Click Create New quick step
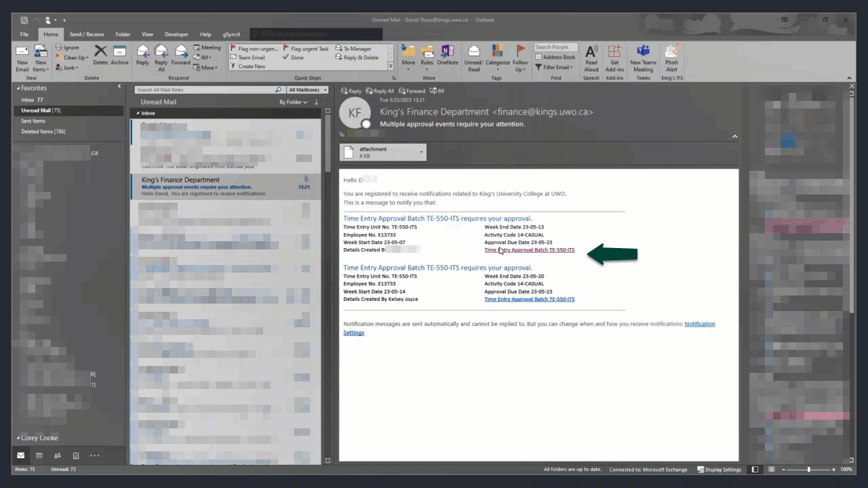Screen dimensions: 868x488 tap(248, 66)
